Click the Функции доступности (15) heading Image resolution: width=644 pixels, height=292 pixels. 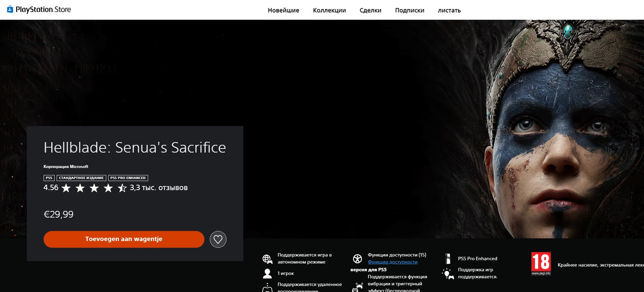[x=397, y=255]
